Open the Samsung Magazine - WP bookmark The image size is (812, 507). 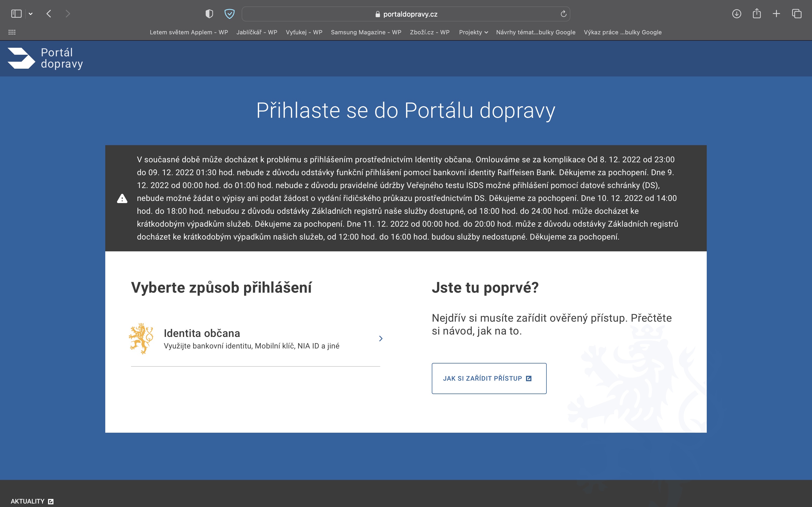(x=366, y=32)
